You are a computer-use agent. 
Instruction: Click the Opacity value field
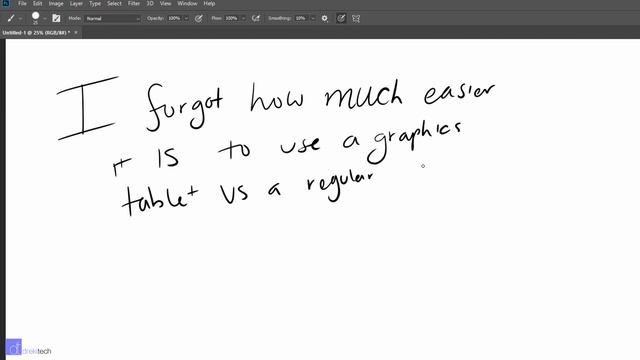(x=175, y=18)
